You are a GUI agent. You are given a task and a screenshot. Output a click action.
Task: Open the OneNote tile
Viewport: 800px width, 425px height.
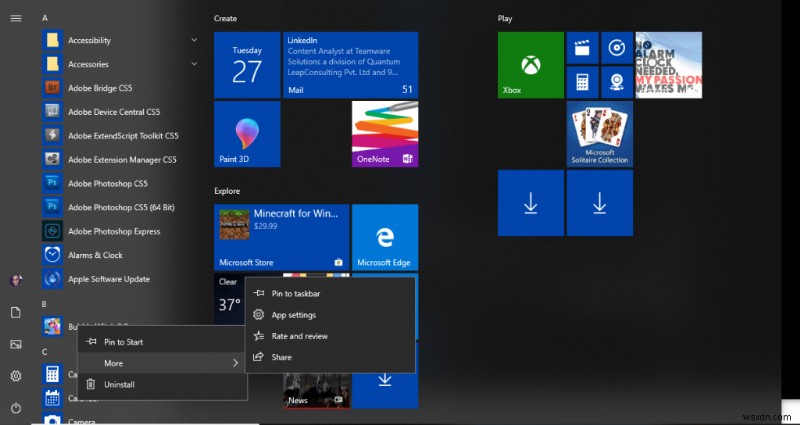(385, 134)
